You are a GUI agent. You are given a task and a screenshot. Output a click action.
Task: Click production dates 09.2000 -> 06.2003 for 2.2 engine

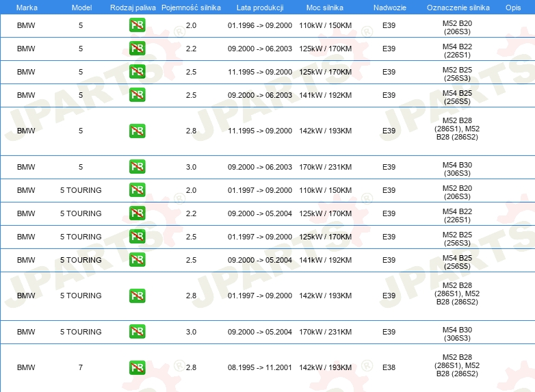260,49
